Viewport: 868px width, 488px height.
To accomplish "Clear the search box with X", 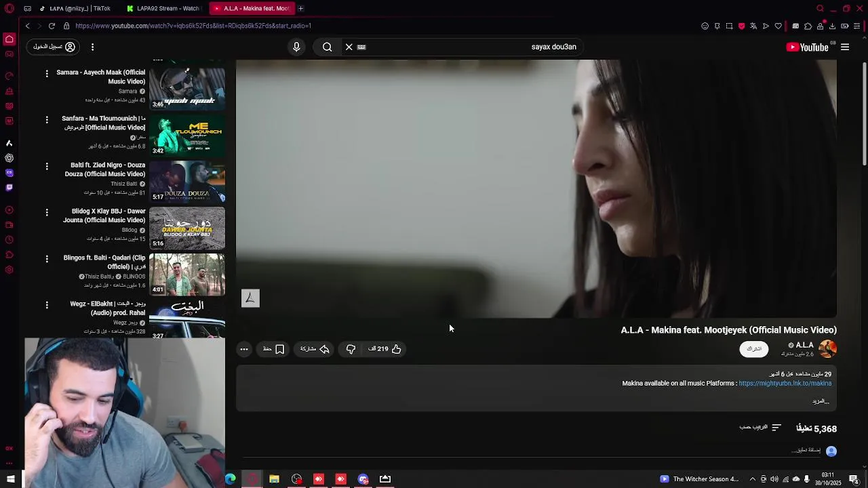I will tap(349, 47).
